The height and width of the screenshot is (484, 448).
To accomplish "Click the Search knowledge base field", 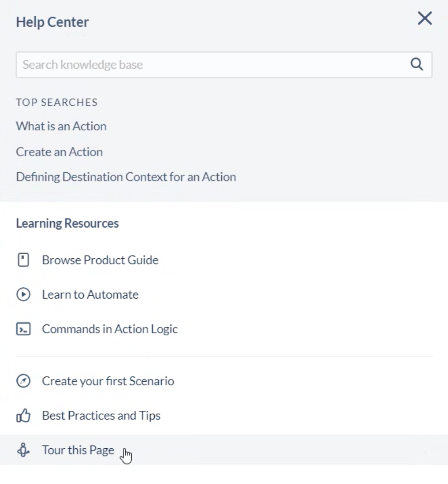I will (213, 65).
